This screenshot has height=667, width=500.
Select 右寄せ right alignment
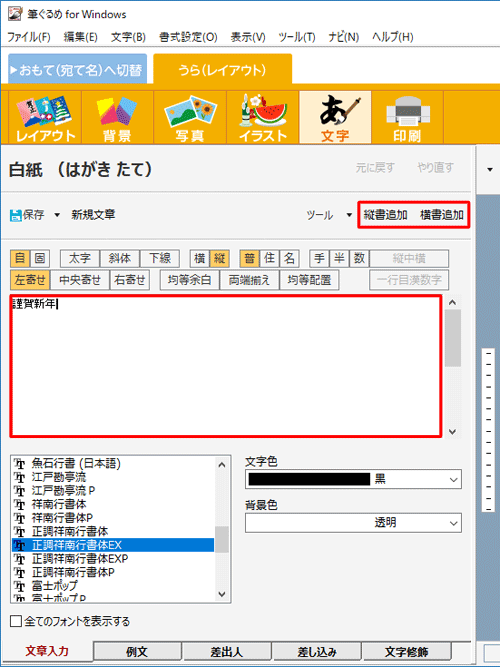130,280
